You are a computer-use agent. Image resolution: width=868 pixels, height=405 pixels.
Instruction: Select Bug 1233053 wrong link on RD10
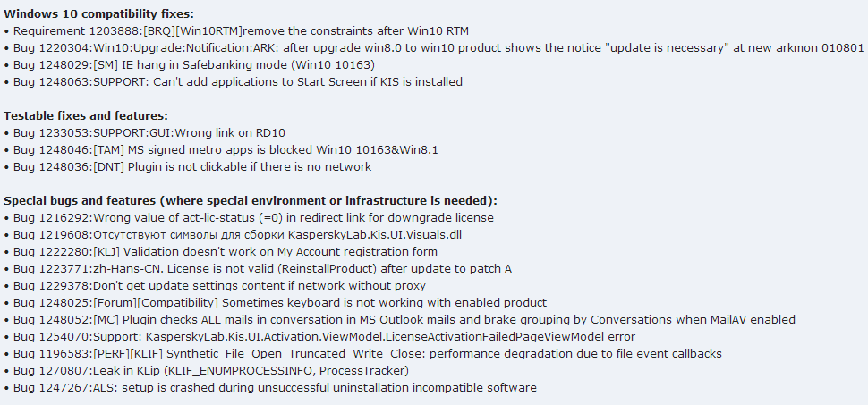tap(144, 133)
